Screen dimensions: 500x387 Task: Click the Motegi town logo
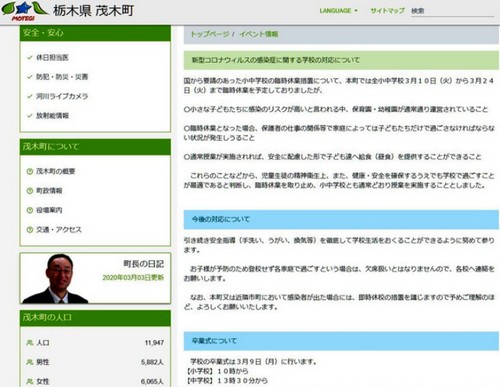(x=24, y=11)
